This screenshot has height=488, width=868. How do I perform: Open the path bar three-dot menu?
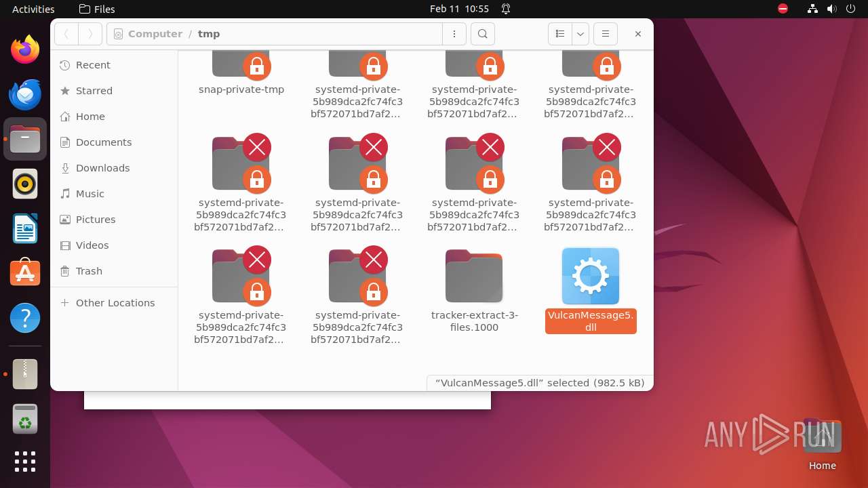(x=454, y=34)
